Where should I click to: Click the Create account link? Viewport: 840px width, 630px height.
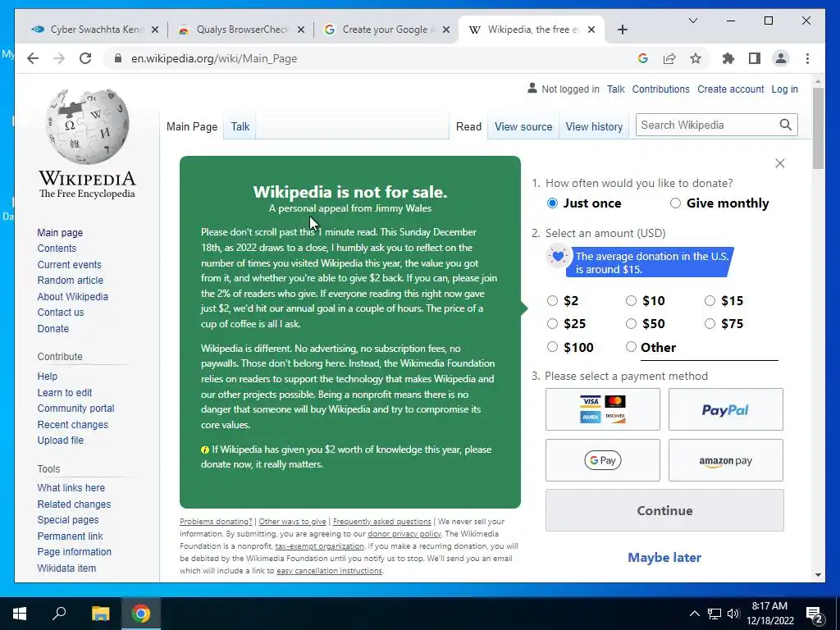(x=730, y=89)
